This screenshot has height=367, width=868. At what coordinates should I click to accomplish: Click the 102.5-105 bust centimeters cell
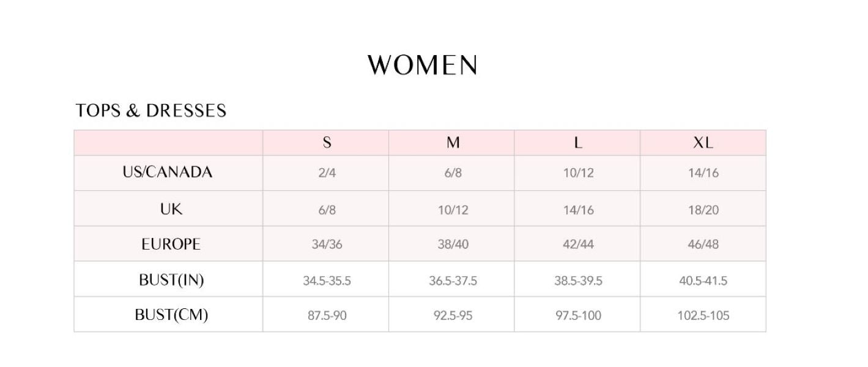point(703,316)
